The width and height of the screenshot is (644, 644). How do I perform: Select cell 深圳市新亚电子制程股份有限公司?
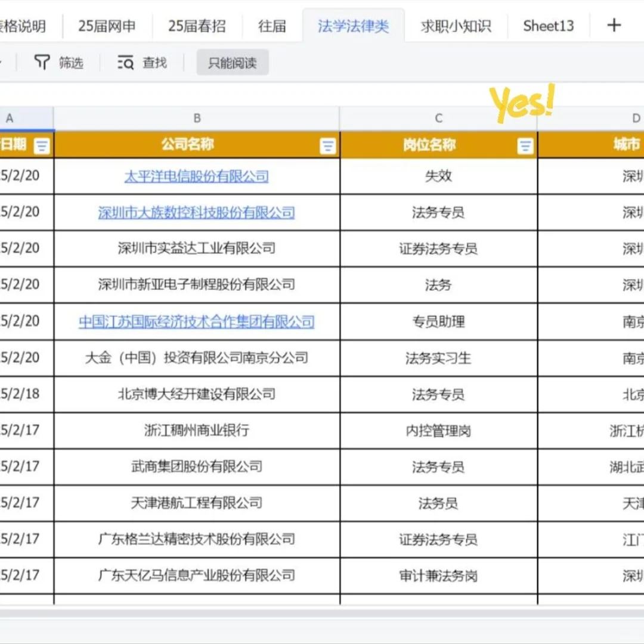197,284
